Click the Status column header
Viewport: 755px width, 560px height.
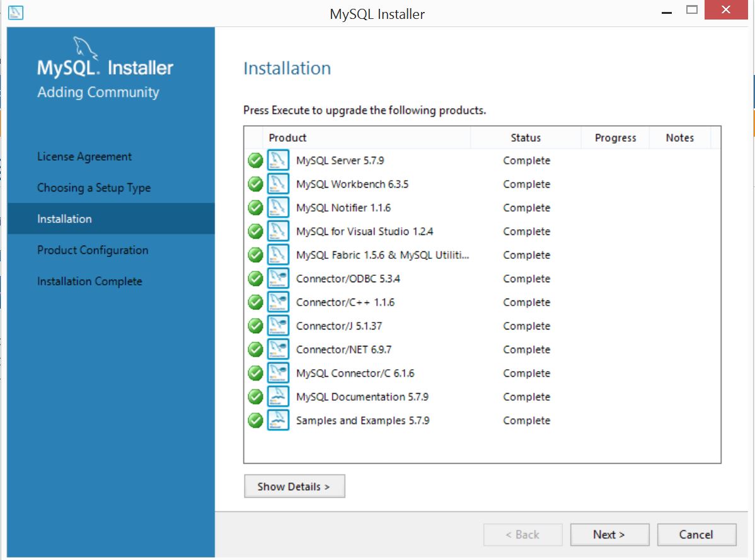coord(526,137)
